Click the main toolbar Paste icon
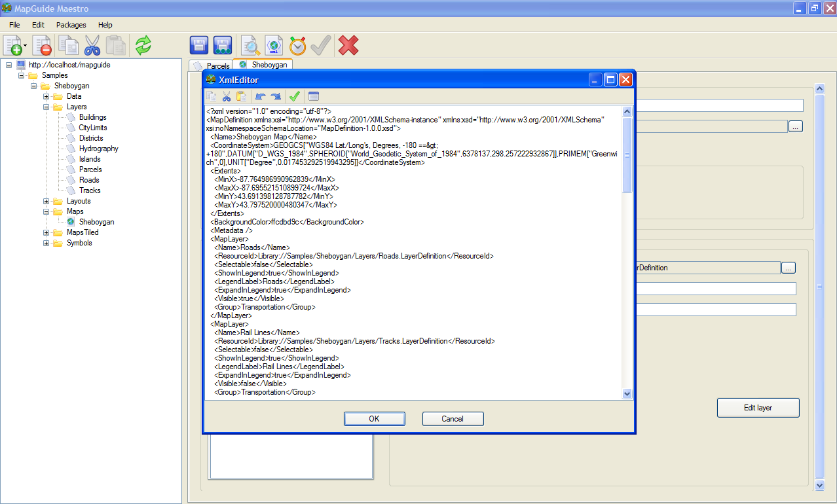Viewport: 837px width, 504px height. [116, 45]
